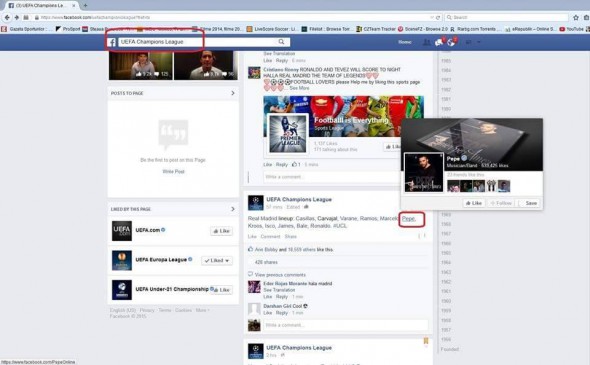Like the UEFA.com page
This screenshot has width=590, height=365.
point(221,231)
